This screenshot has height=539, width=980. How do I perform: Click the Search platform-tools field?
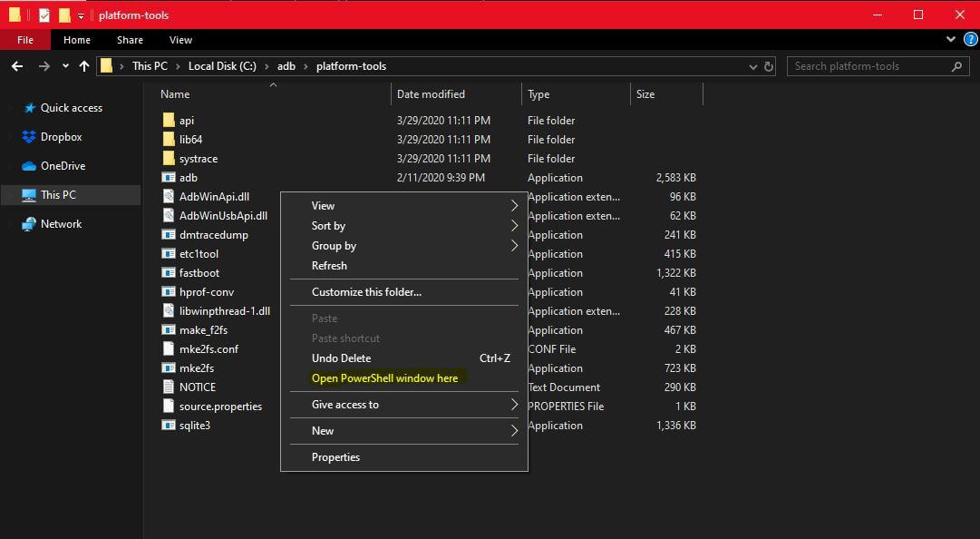[878, 66]
